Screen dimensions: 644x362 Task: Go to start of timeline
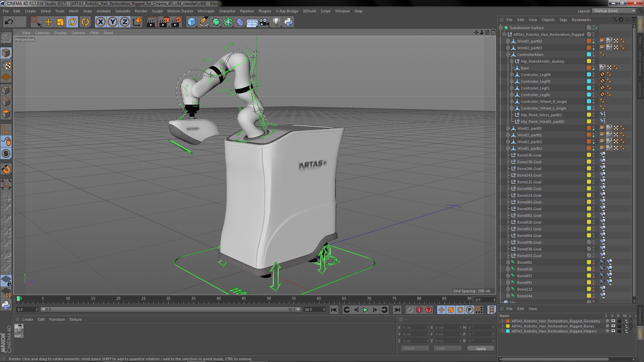pos(334,310)
